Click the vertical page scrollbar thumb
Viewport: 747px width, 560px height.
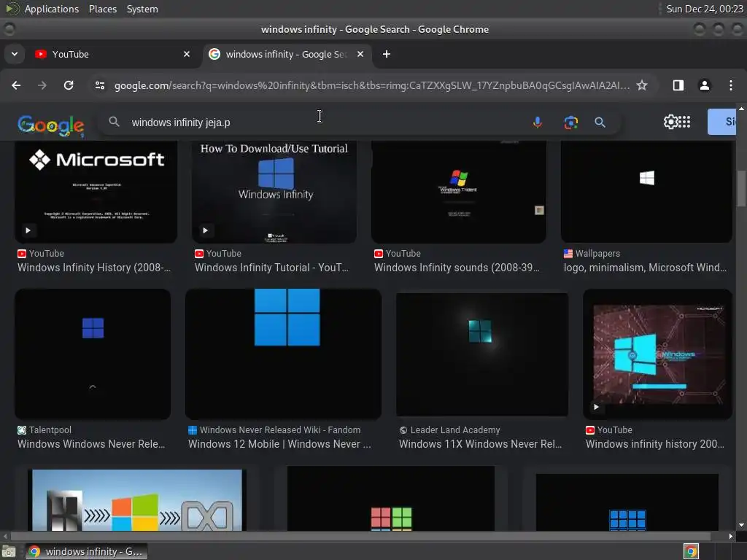point(741,189)
